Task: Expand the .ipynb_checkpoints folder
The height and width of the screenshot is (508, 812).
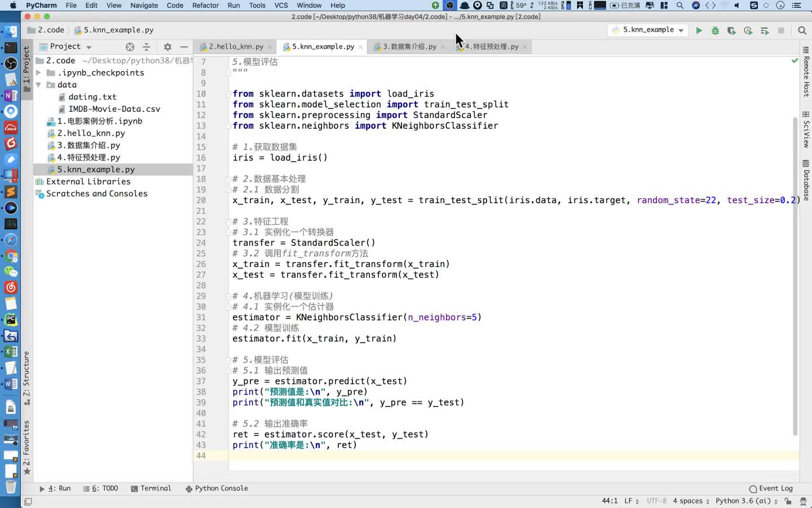Action: pos(38,73)
